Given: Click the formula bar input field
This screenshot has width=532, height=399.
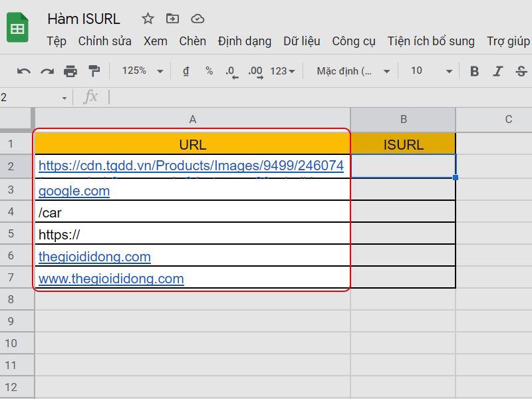Looking at the screenshot, I should [x=319, y=97].
